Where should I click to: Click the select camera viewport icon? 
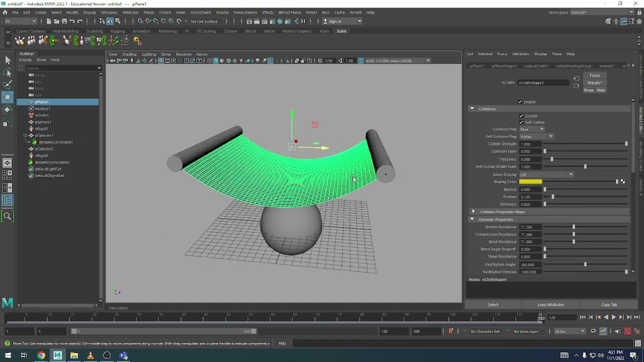pyautogui.click(x=113, y=61)
